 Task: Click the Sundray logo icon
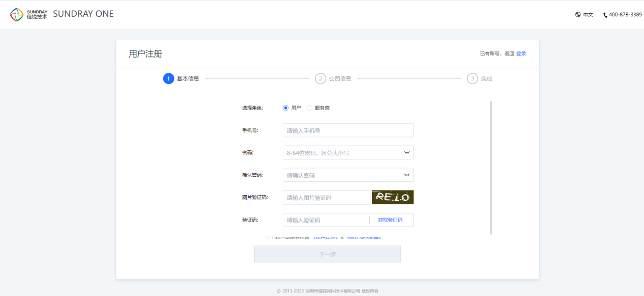click(x=17, y=14)
